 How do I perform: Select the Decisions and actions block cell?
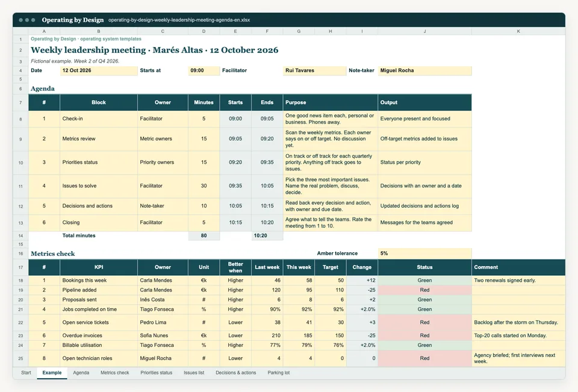pos(98,206)
